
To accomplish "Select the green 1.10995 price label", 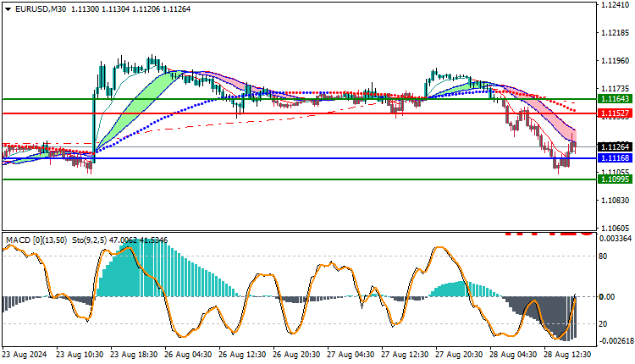I will pos(615,179).
